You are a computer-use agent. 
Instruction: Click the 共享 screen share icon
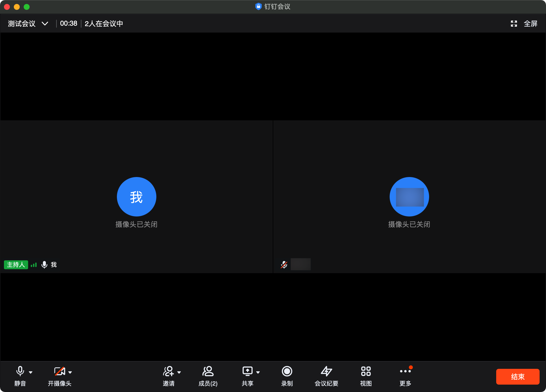[x=247, y=371]
